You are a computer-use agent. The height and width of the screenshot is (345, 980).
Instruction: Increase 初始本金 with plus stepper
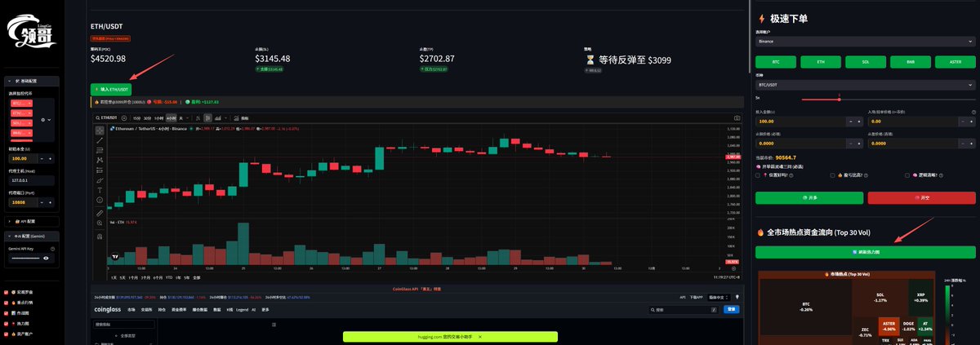51,157
